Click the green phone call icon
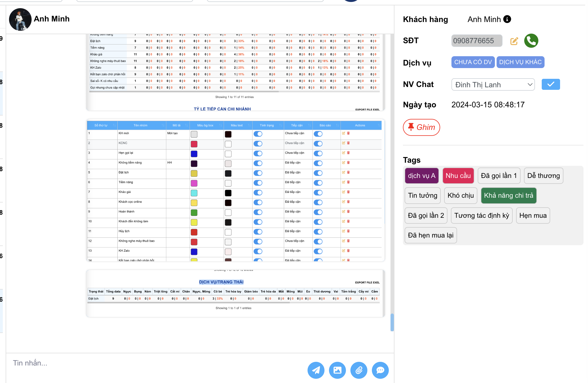This screenshot has width=588, height=383. (531, 41)
